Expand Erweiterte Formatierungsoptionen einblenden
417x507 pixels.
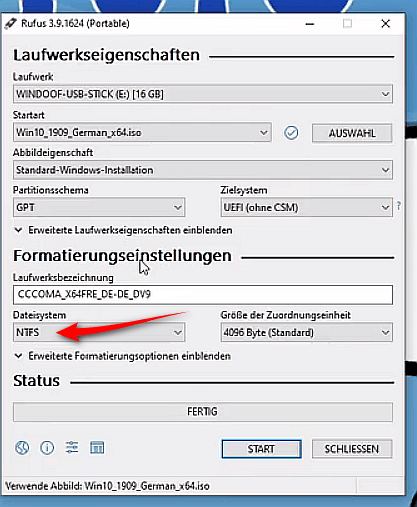[123, 356]
